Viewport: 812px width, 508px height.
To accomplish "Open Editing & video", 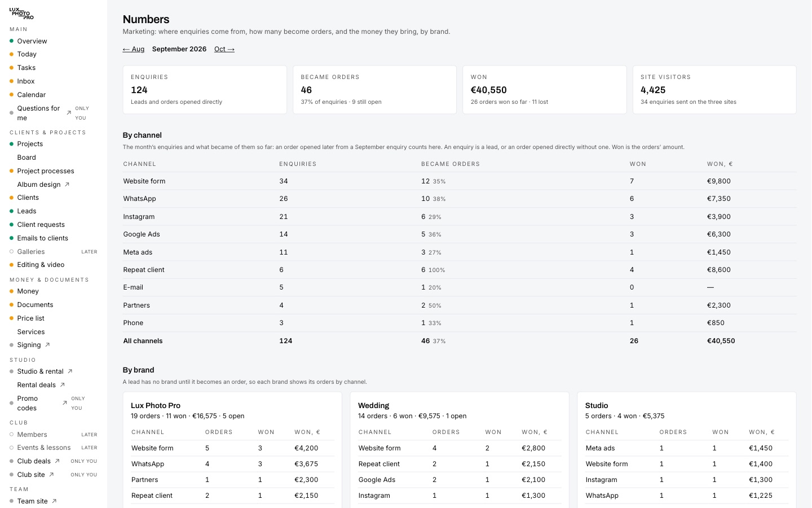I will pos(41,265).
